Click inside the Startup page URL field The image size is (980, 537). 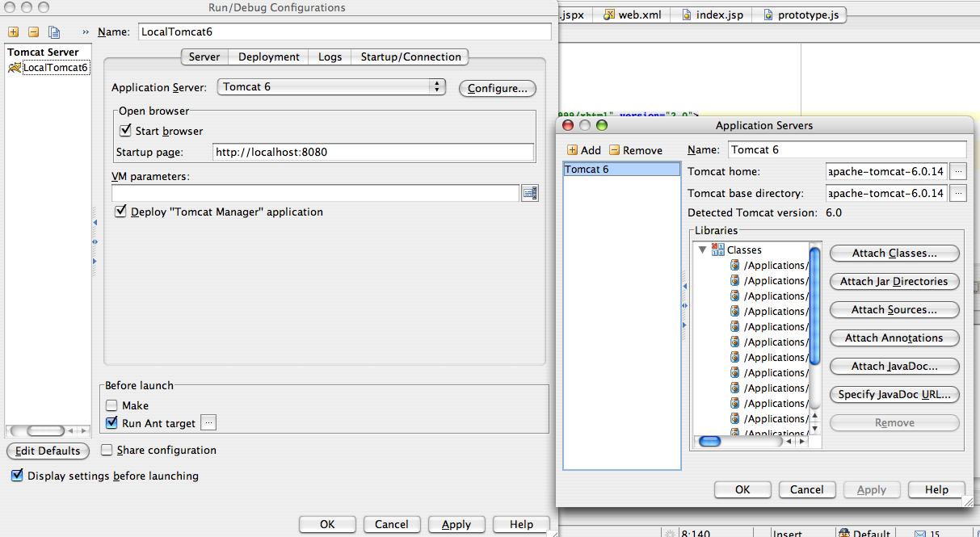click(323, 151)
